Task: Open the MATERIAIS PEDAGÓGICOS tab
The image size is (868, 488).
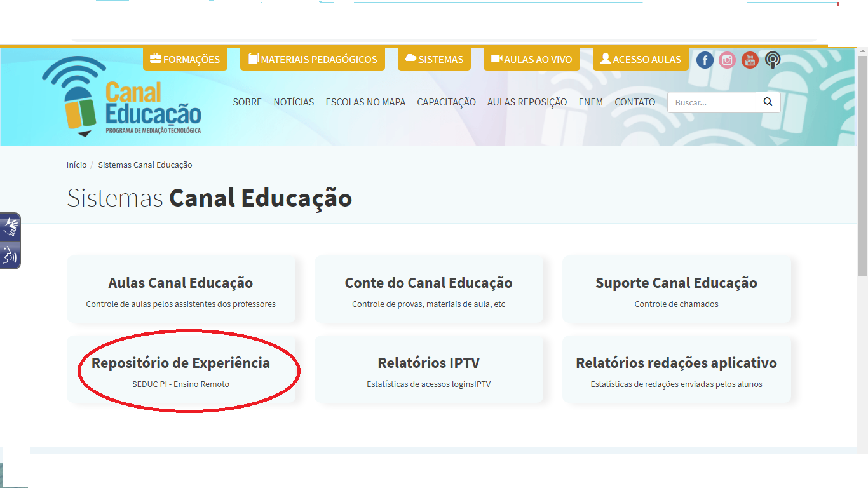Action: [312, 59]
